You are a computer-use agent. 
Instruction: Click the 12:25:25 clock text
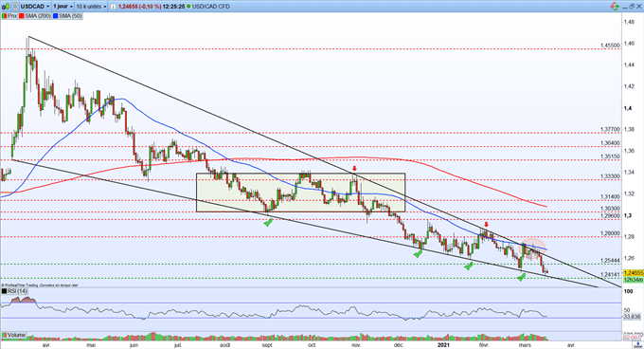173,7
